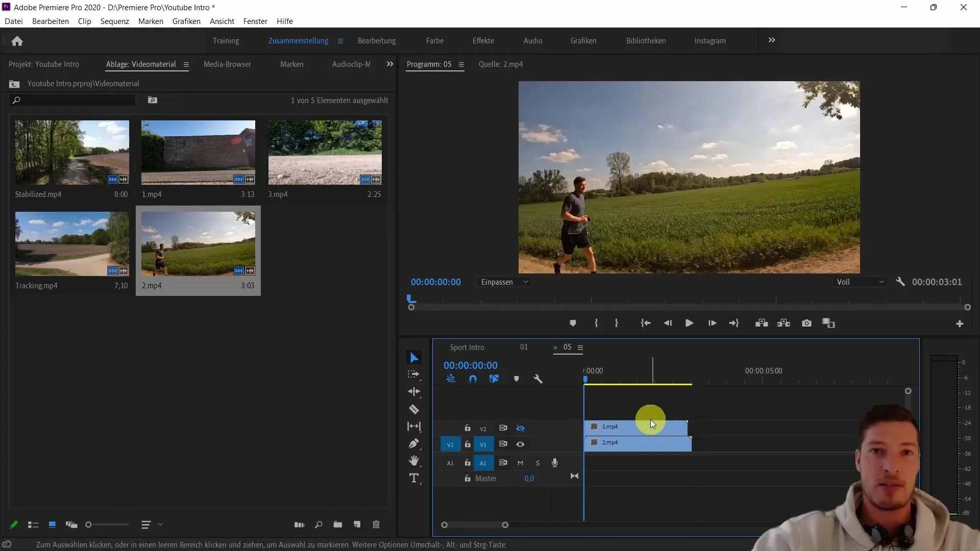Screen dimensions: 980x551
Task: Enable voice-over record on A1
Action: (555, 463)
